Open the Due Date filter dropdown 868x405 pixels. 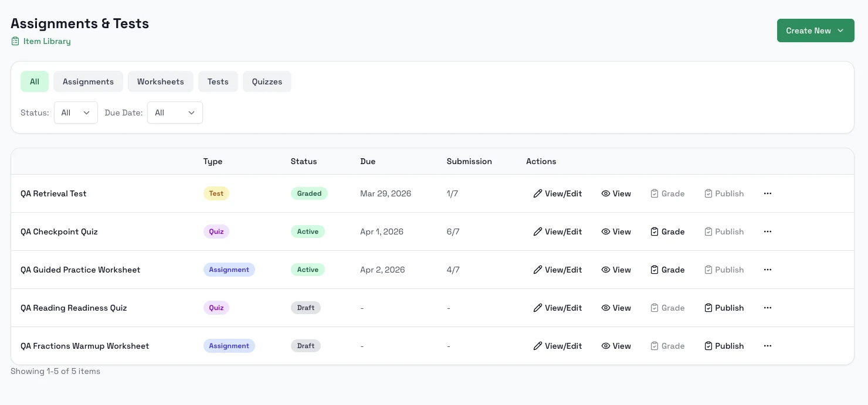(175, 113)
